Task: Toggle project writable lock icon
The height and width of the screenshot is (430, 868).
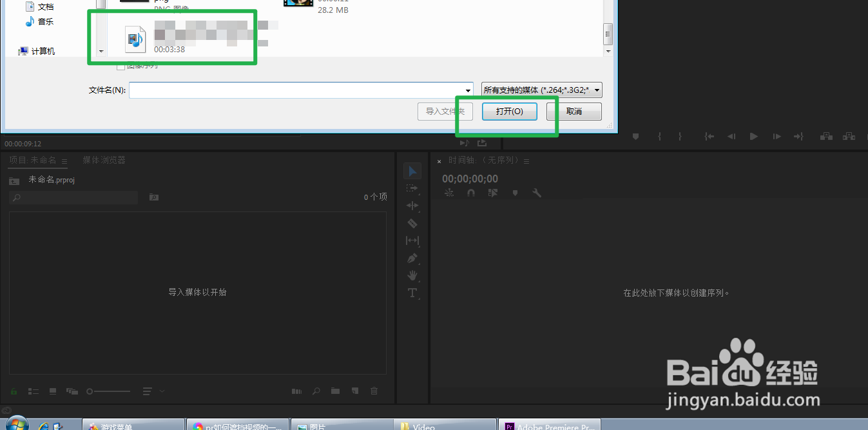Action: point(14,391)
